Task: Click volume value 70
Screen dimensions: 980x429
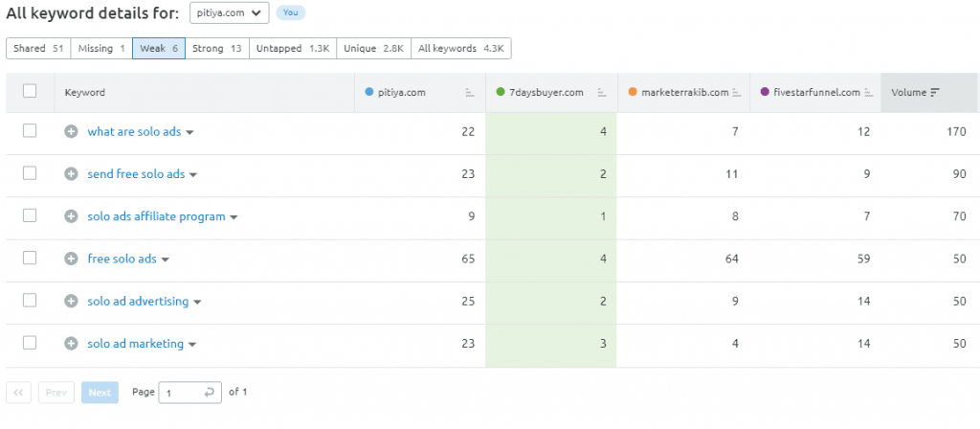Action: click(x=959, y=217)
